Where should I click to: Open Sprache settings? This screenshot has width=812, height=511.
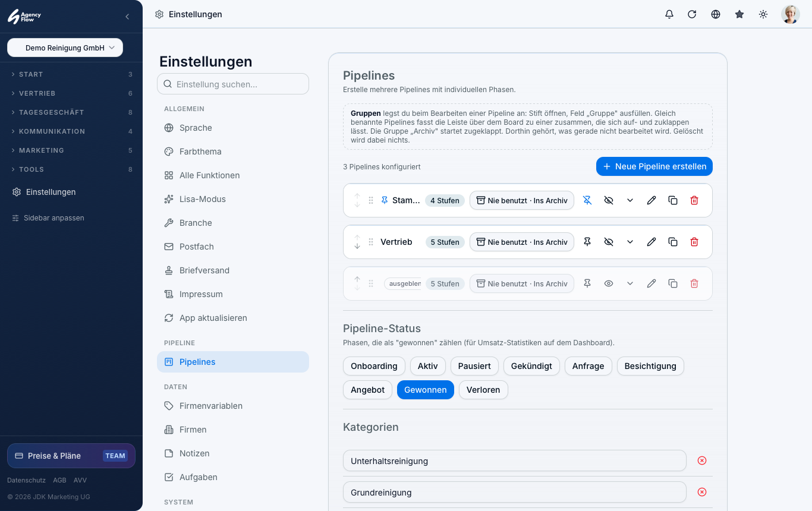pos(233,128)
